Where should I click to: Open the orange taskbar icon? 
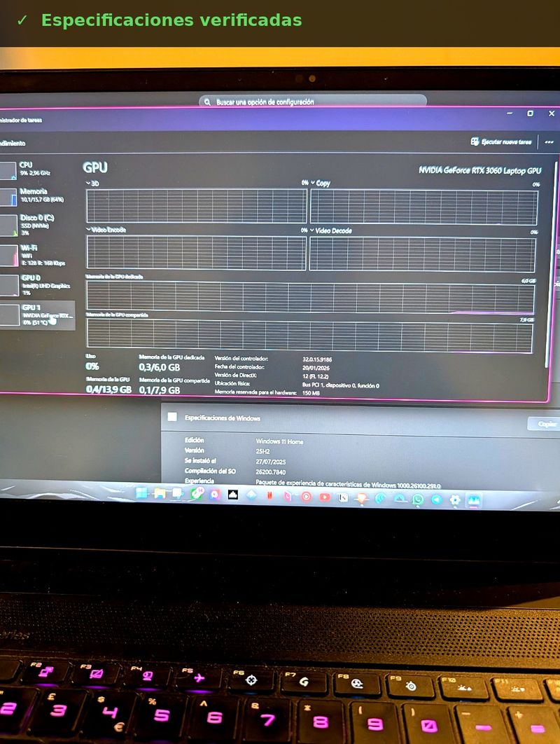tap(362, 497)
